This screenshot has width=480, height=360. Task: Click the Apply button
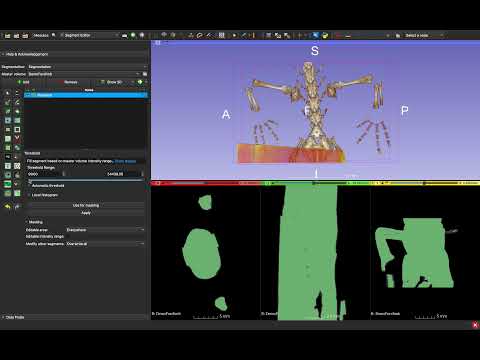(86, 213)
